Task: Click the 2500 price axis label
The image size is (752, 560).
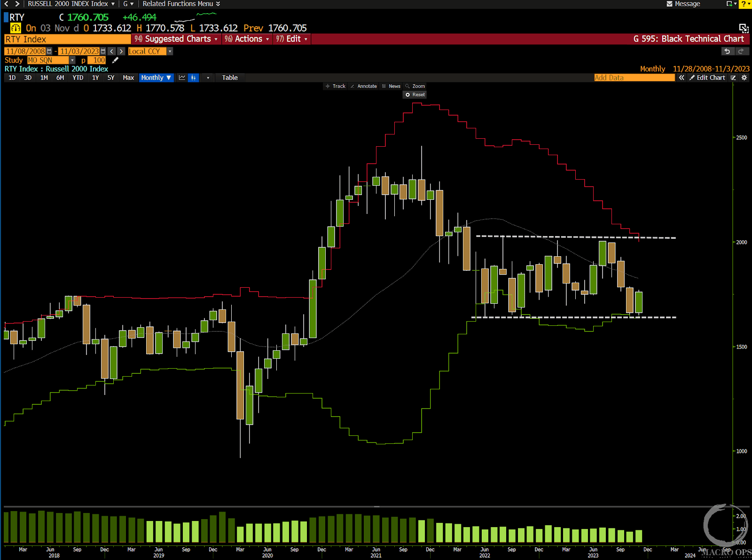Action: [x=742, y=138]
